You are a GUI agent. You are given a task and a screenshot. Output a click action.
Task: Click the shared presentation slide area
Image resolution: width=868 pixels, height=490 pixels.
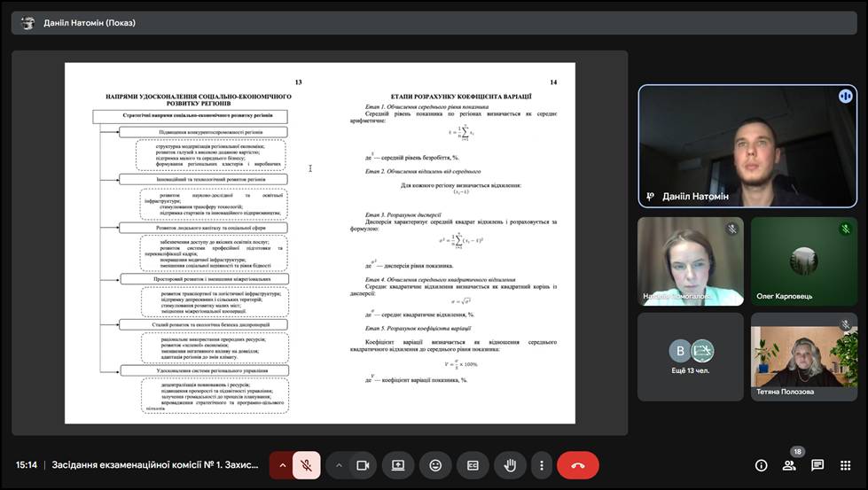pos(319,244)
